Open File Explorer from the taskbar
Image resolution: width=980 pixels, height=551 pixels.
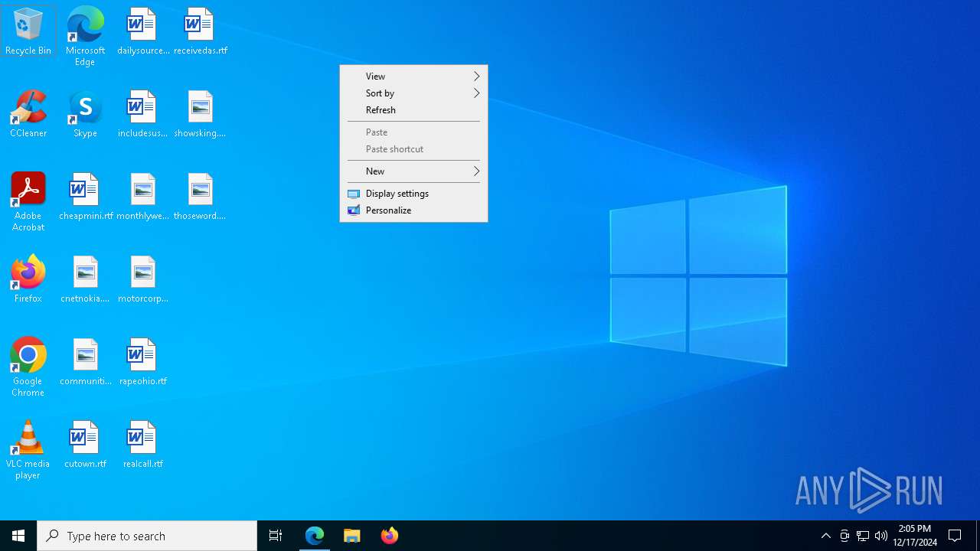coord(352,536)
